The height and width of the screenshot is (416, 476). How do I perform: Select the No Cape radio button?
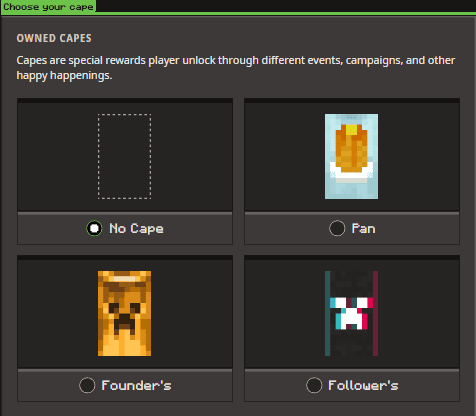(x=94, y=228)
